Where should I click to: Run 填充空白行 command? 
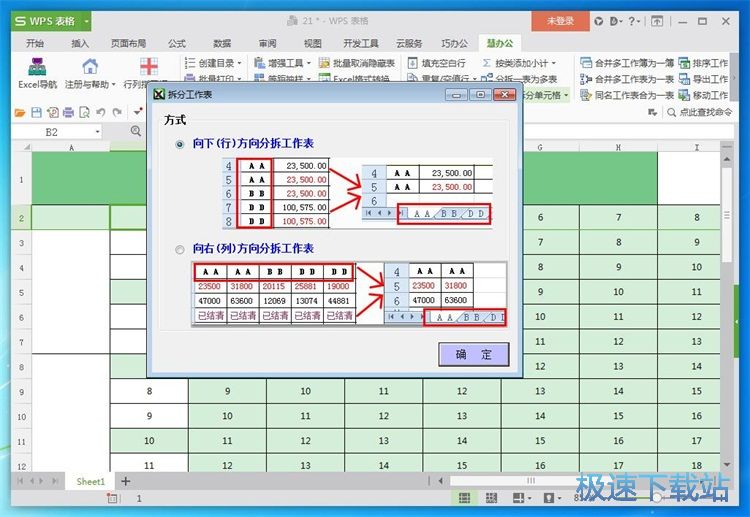437,63
